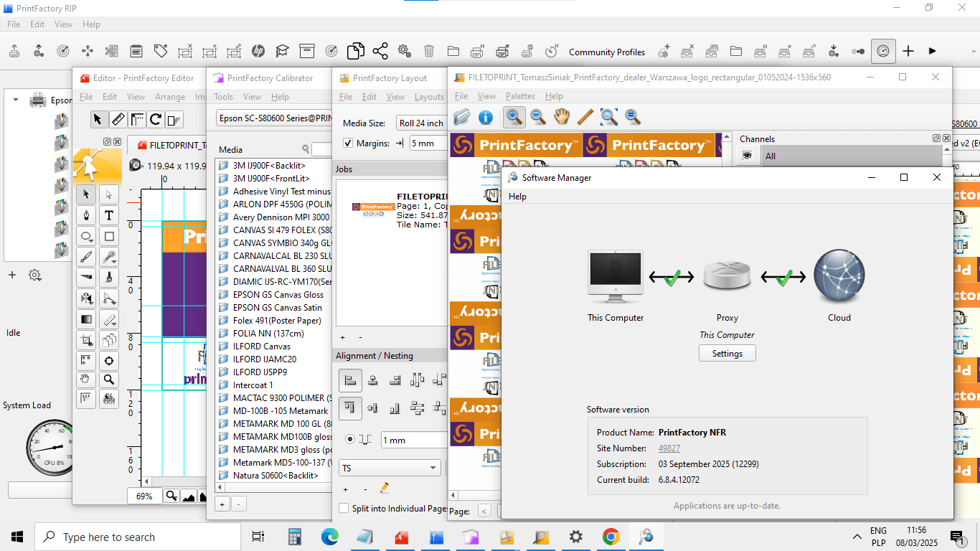Select the Type tool in Editor toolbox
980x551 pixels.
[x=109, y=215]
